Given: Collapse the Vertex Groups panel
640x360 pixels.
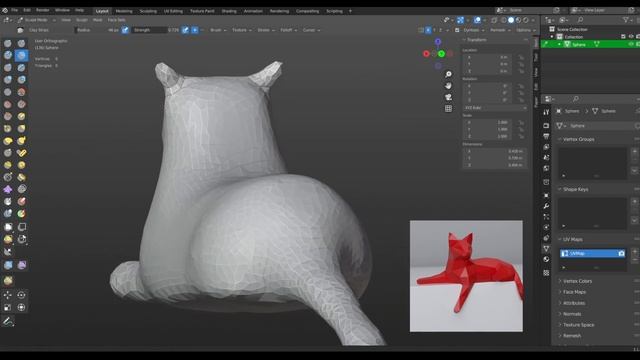Looking at the screenshot, I should tap(578, 139).
